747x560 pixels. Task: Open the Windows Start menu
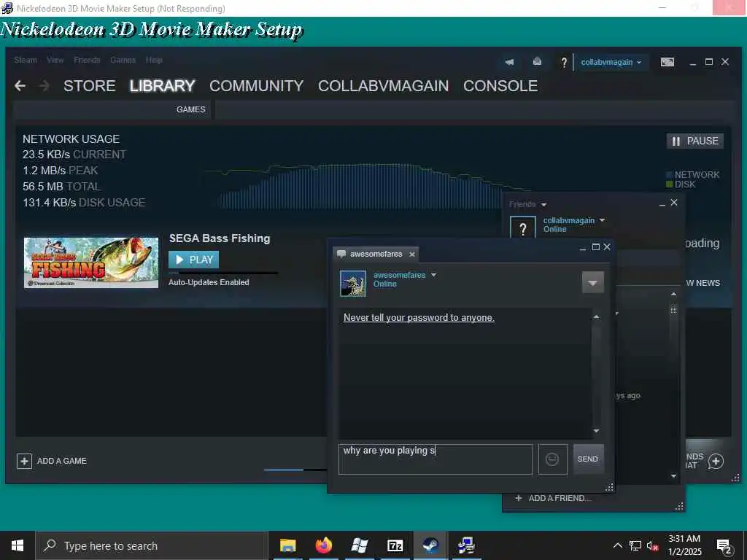(18, 545)
